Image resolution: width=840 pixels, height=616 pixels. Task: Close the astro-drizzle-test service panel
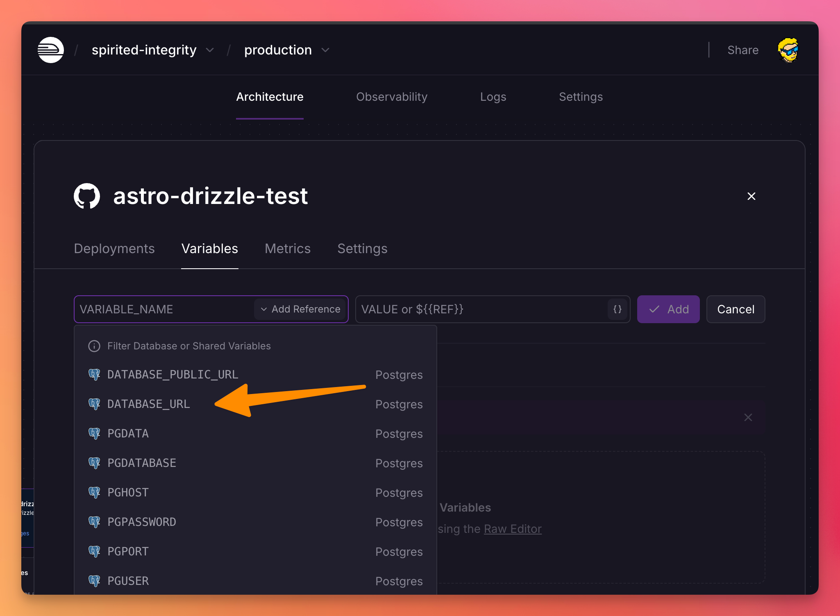(x=751, y=196)
